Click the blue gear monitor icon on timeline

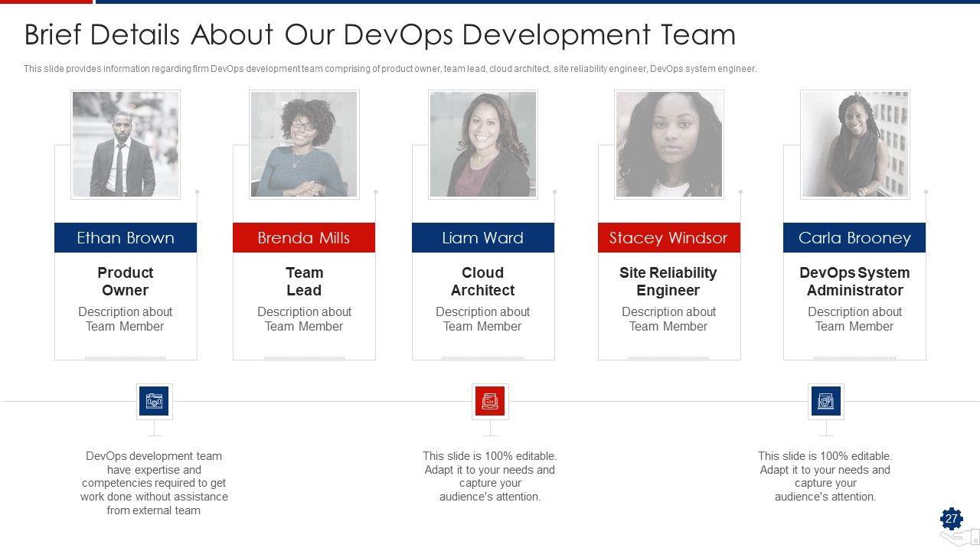point(825,401)
